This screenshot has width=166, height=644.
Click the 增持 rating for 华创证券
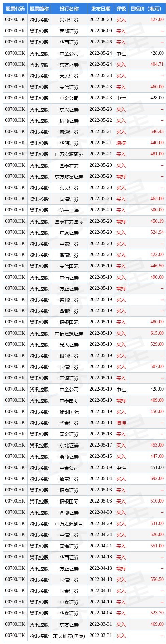(x=121, y=143)
